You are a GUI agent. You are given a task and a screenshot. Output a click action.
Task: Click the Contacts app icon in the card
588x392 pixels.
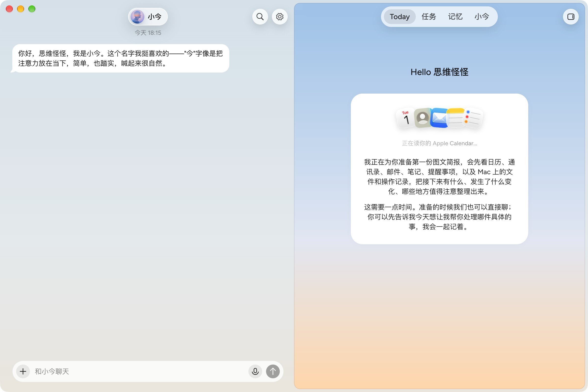(422, 118)
